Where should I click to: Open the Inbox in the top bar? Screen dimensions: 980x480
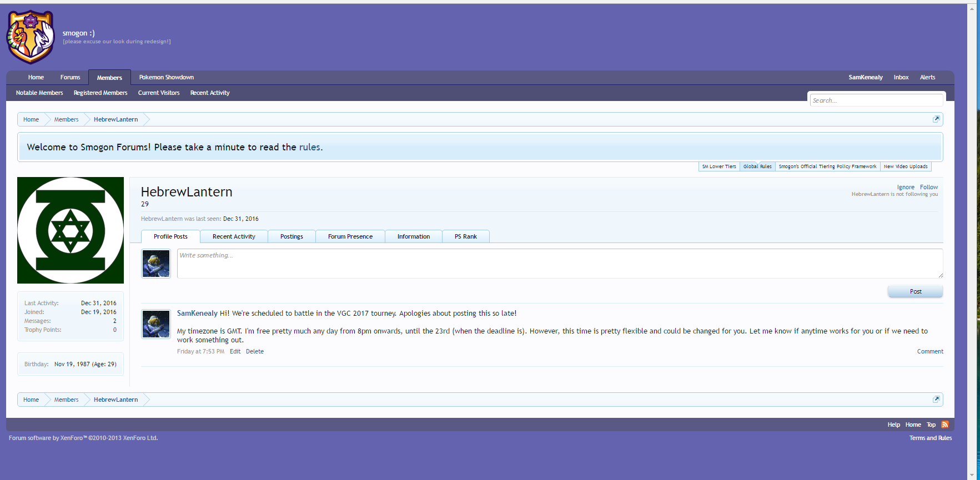click(x=901, y=77)
